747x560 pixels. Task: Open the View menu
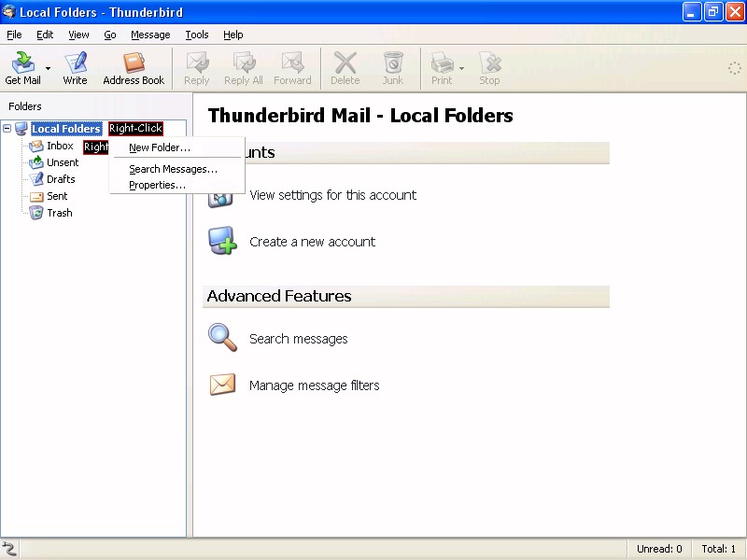pyautogui.click(x=78, y=35)
